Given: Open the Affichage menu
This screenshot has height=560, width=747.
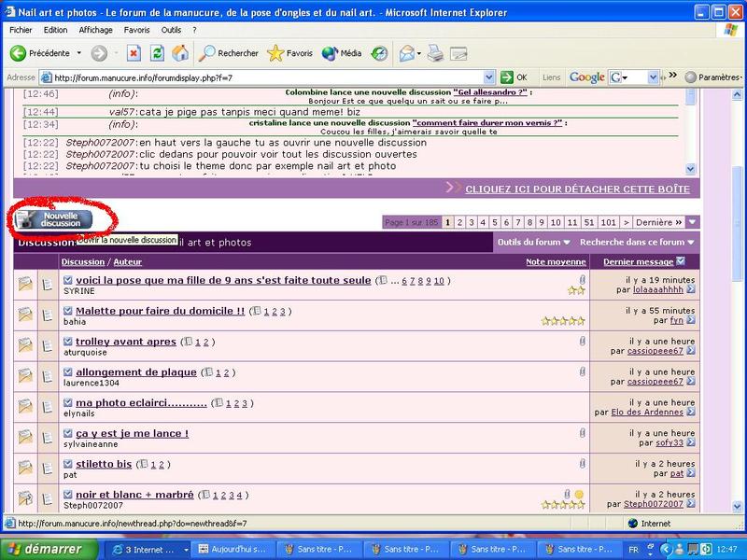Looking at the screenshot, I should tap(95, 30).
